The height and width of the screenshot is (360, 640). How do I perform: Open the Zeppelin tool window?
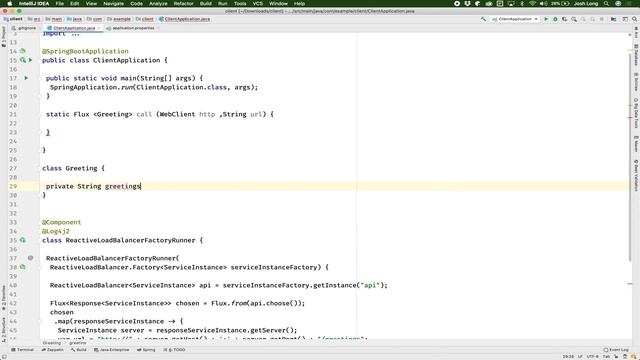[x=53, y=350]
